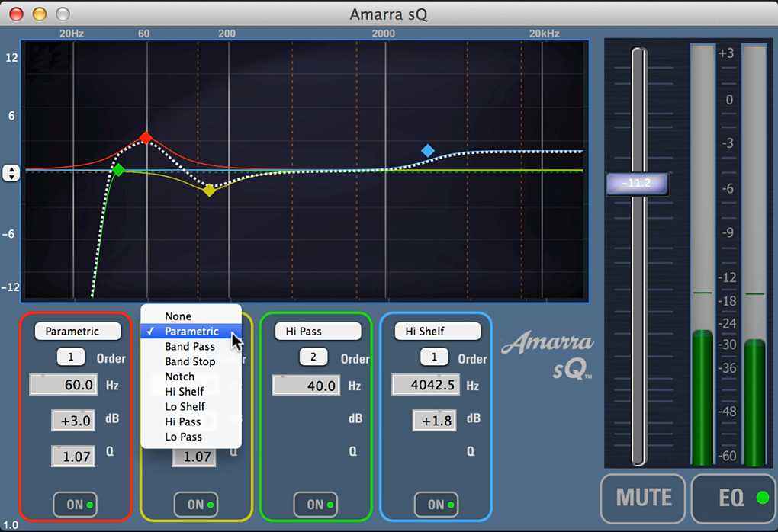Viewport: 778px width, 532px height.
Task: Toggle the green Hi Pass band ON button
Action: 315,505
